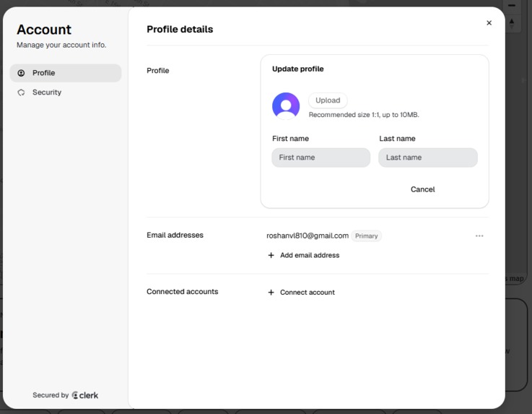Click the Secured by text in footer
532x414 pixels.
click(x=51, y=395)
